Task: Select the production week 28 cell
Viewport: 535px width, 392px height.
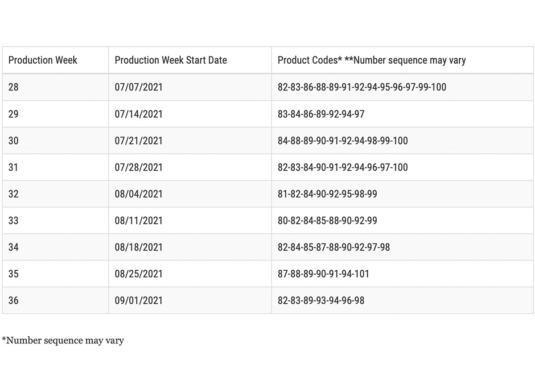Action: coord(14,87)
